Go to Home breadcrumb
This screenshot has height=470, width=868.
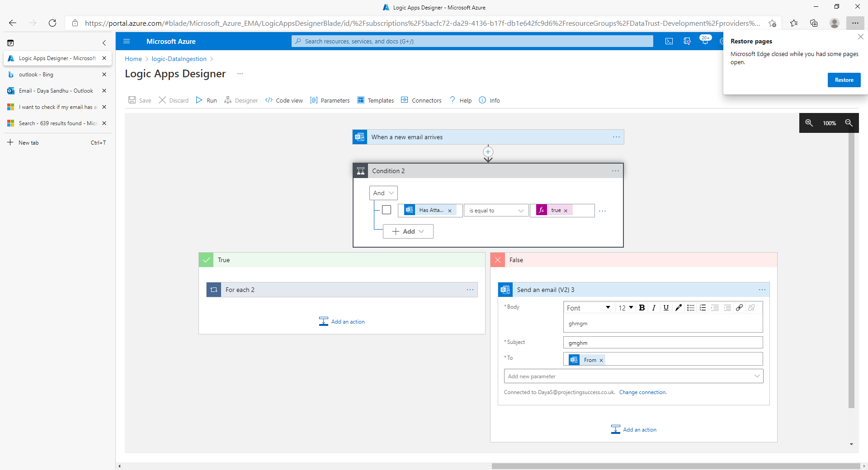pos(133,59)
